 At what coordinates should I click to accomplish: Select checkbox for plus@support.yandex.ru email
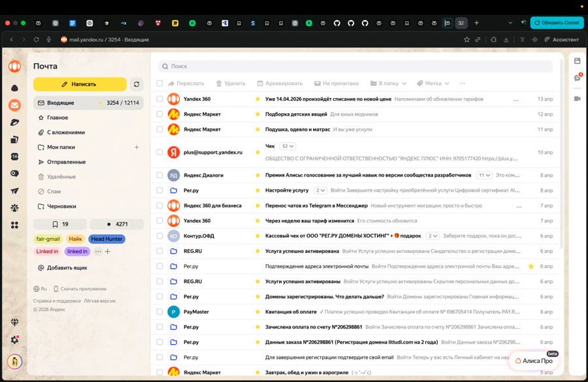click(x=159, y=152)
